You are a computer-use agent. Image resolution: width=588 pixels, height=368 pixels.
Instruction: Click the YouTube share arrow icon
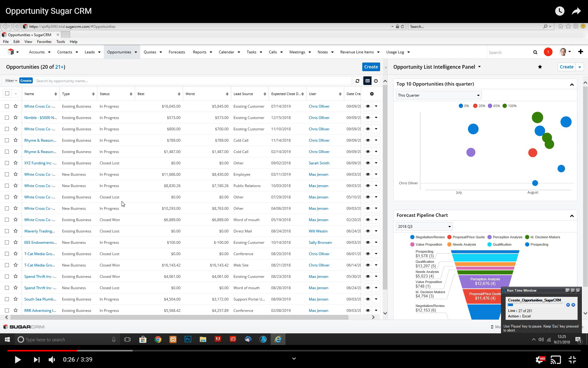point(576,11)
